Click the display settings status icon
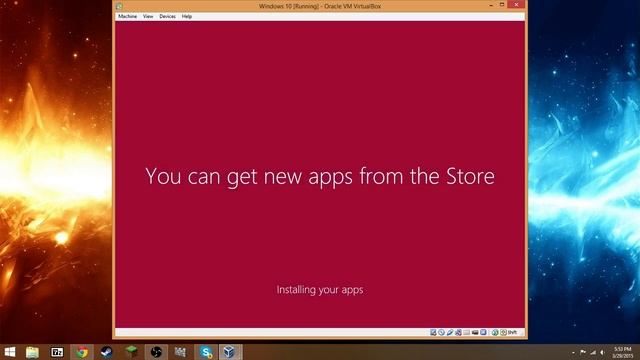The height and width of the screenshot is (360, 640). click(x=483, y=332)
